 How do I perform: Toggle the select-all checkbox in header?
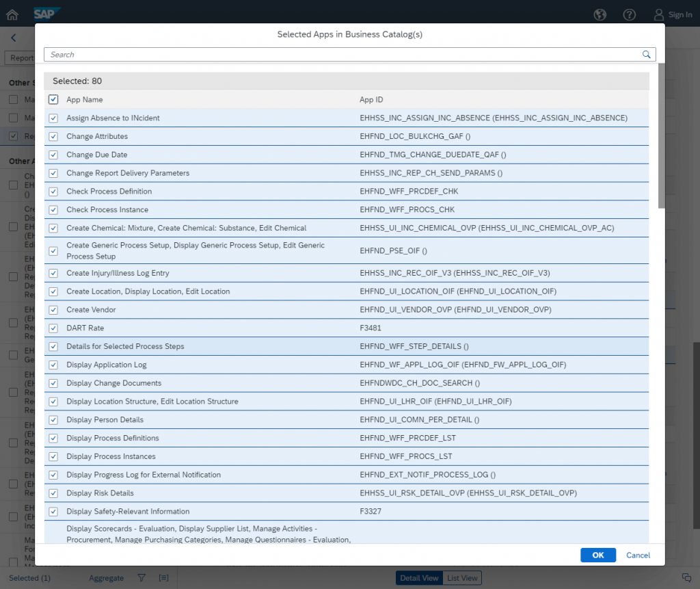pos(53,99)
